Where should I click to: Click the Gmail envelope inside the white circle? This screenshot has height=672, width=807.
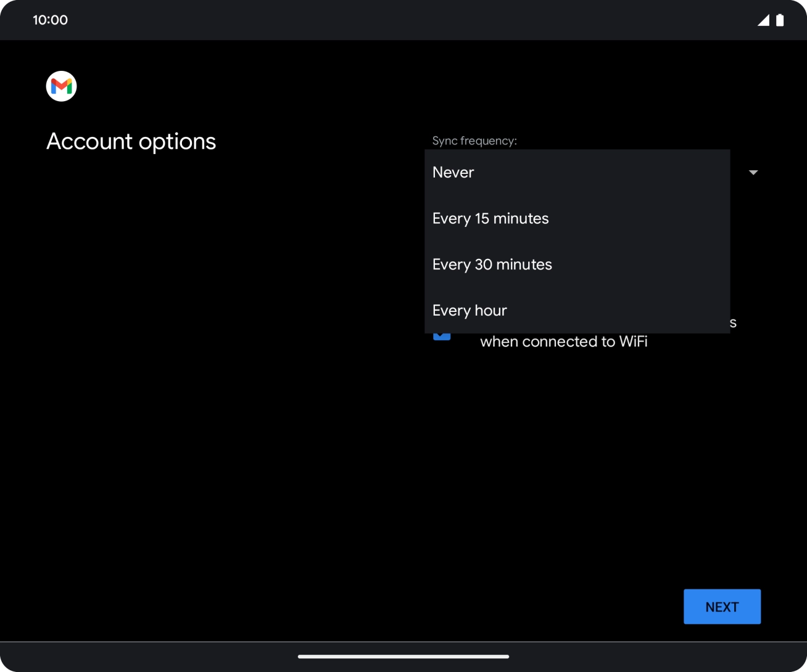pyautogui.click(x=61, y=86)
